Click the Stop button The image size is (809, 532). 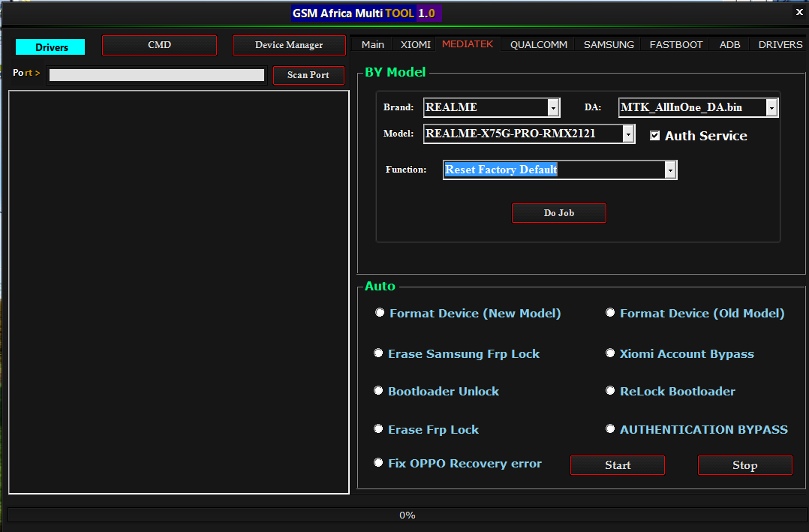[745, 465]
